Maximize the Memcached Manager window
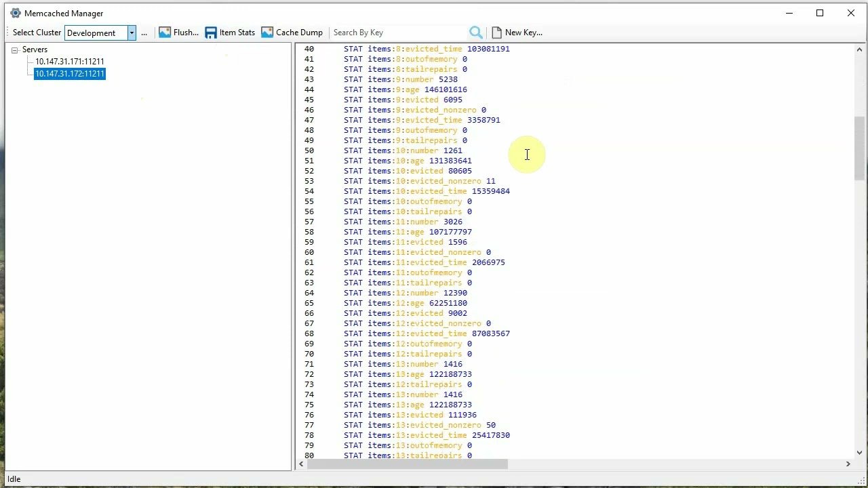This screenshot has height=488, width=868. 820,13
